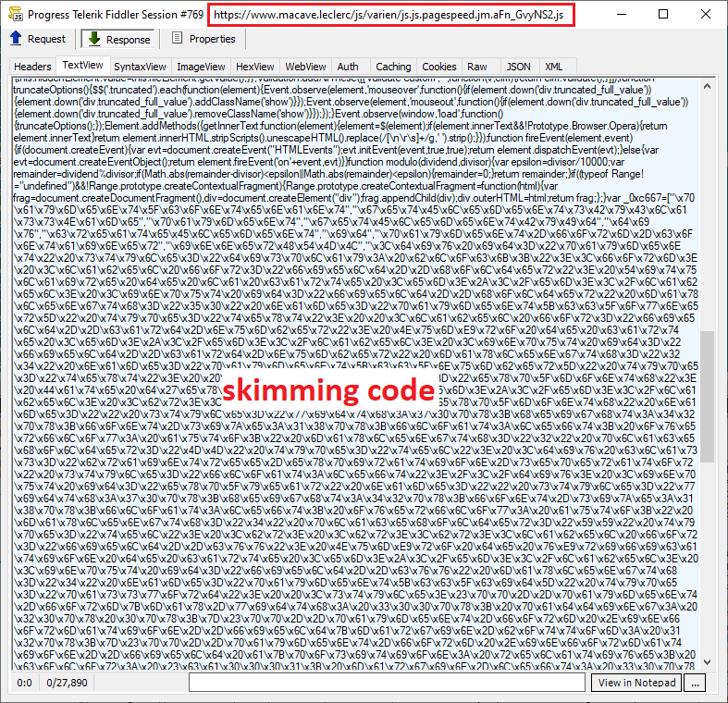Click the Fiddler session window icon
728x703 pixels.
(x=16, y=14)
